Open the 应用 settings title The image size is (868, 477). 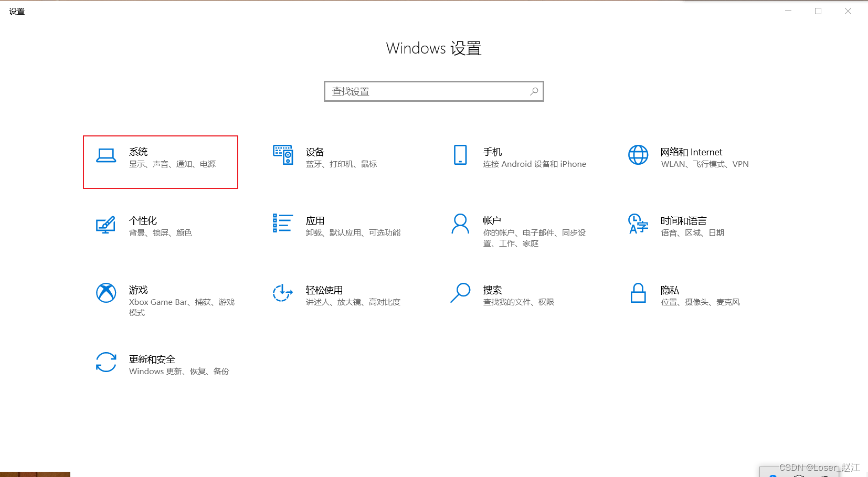315,221
